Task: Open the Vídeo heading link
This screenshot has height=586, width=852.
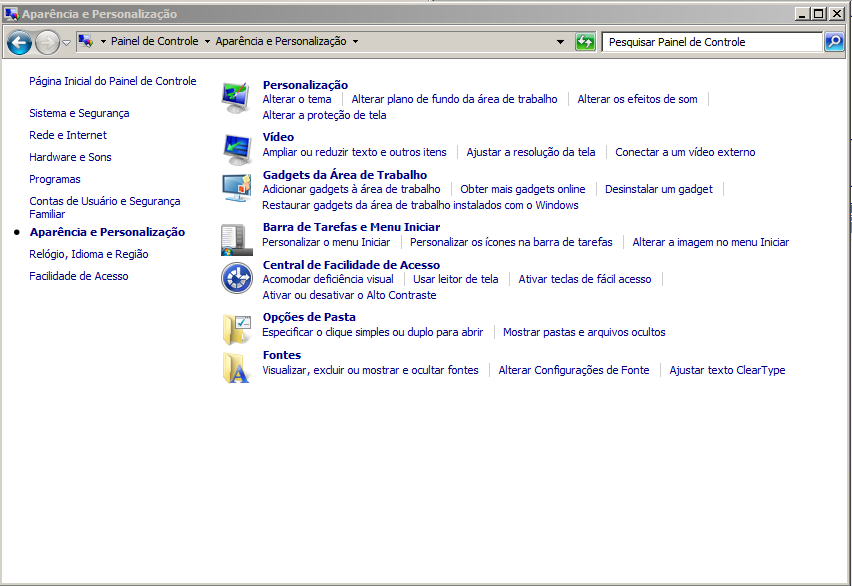Action: coord(278,137)
